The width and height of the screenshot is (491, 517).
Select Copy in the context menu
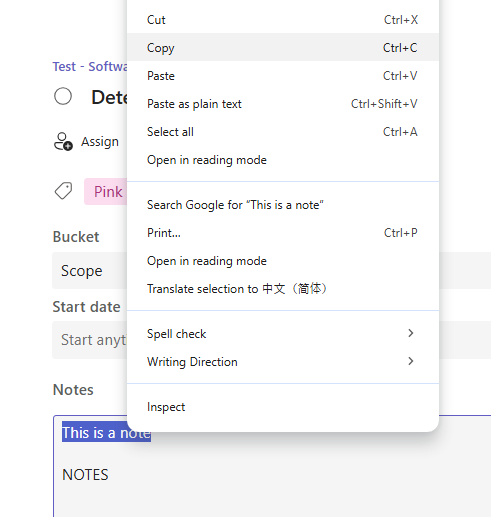coord(283,47)
